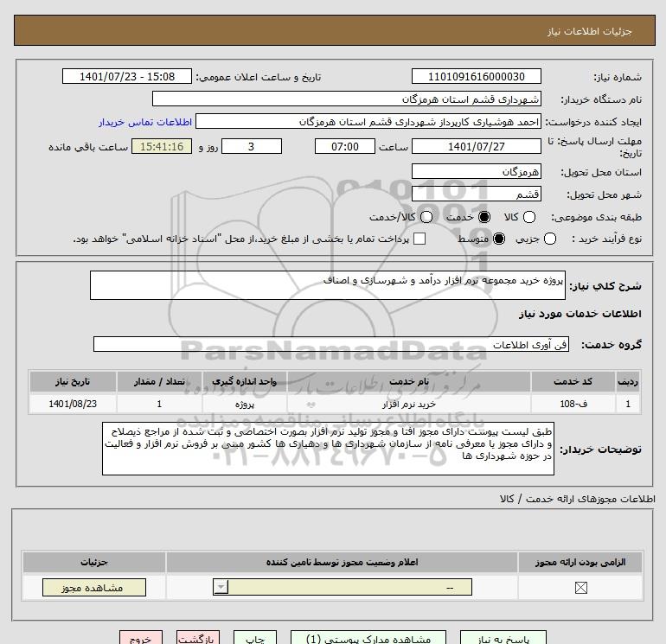Click the unit cell پروژه

coord(244,404)
